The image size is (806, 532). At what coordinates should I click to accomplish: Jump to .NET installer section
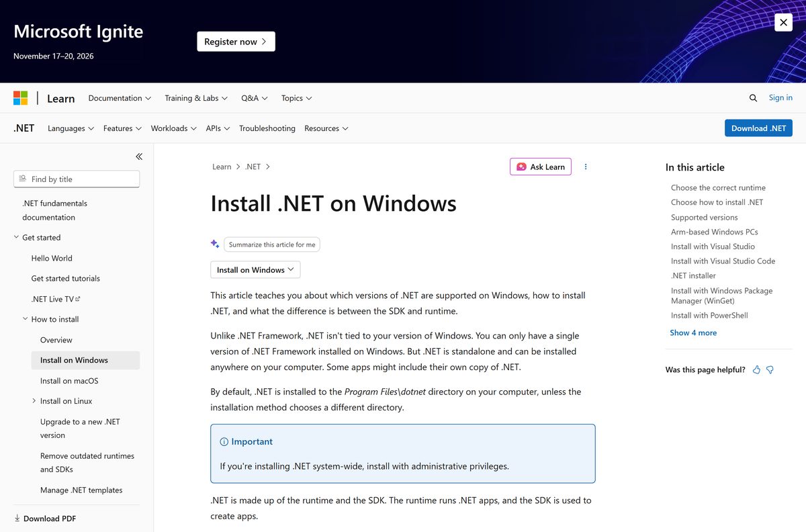point(693,275)
